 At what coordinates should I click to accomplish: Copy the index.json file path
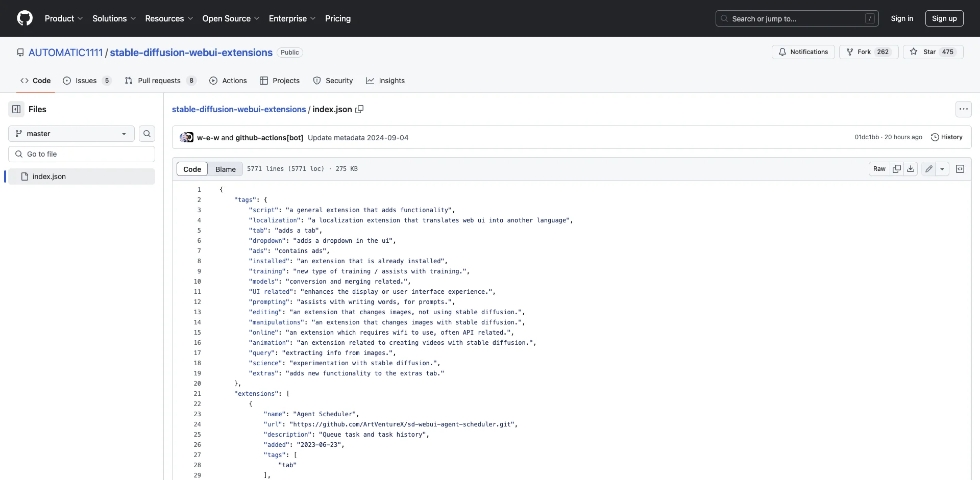[x=359, y=109]
